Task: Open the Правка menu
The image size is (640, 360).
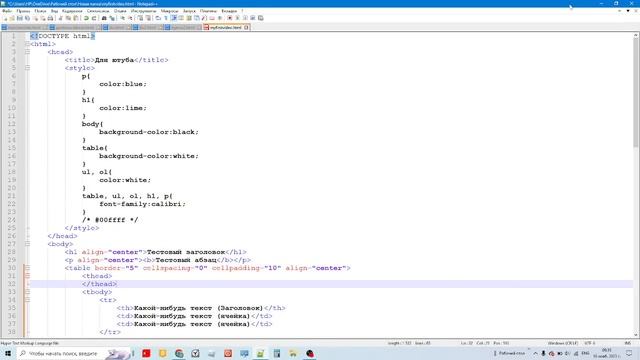Action: click(23, 11)
